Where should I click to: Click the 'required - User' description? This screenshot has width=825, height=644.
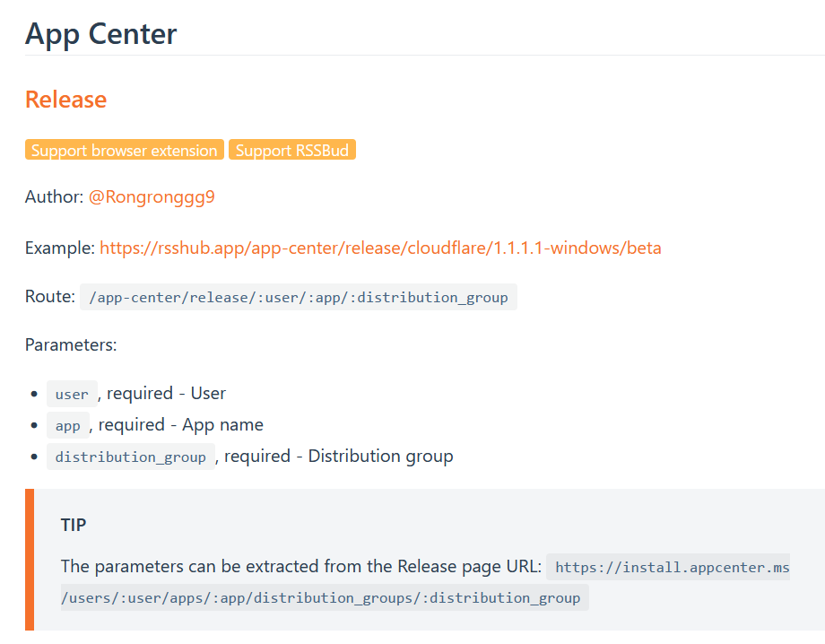pyautogui.click(x=166, y=394)
